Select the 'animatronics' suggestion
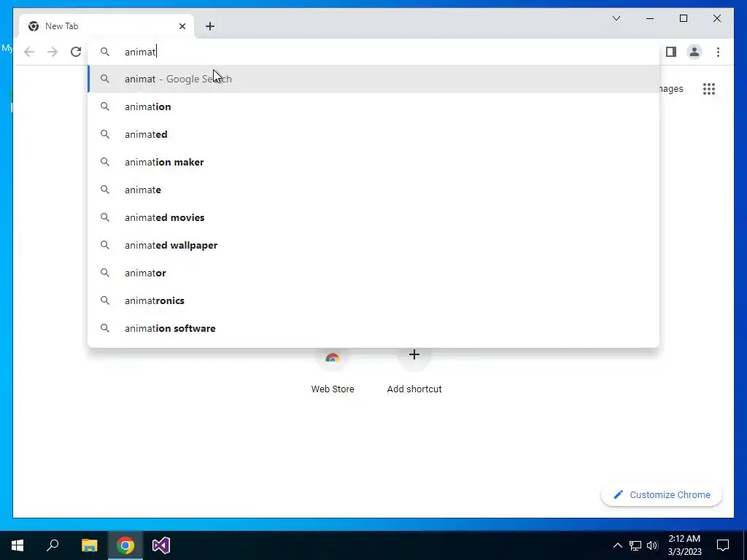The width and height of the screenshot is (747, 560). click(374, 300)
